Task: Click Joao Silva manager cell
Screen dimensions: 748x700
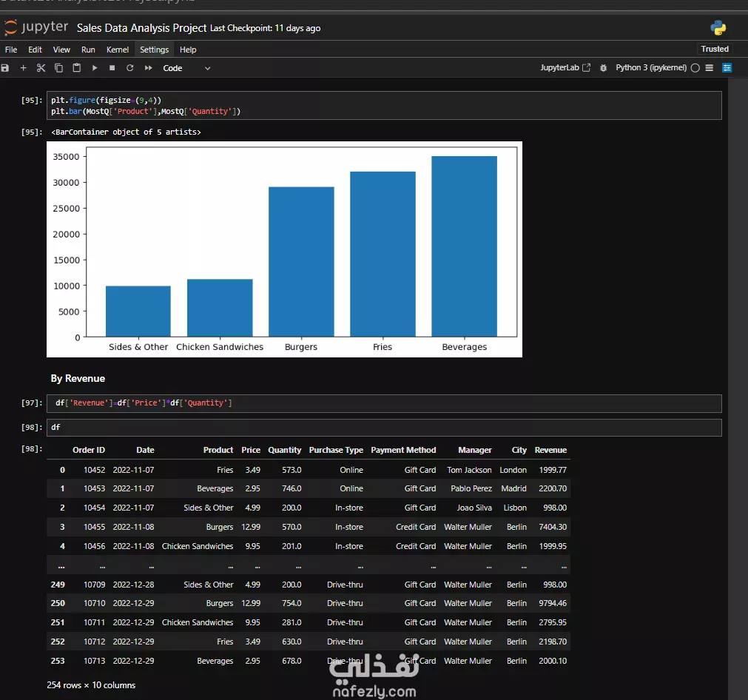Action: 474,508
